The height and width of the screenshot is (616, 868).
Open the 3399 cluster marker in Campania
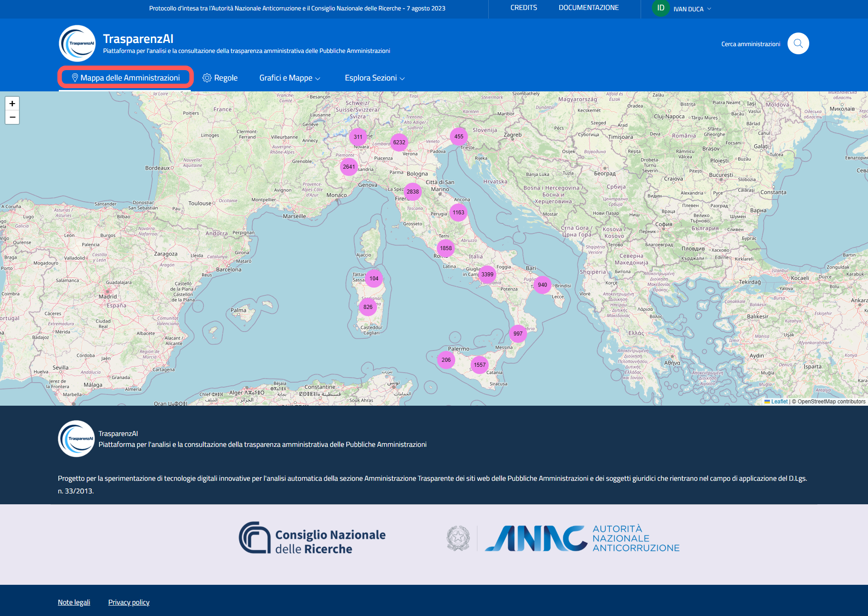[487, 274]
